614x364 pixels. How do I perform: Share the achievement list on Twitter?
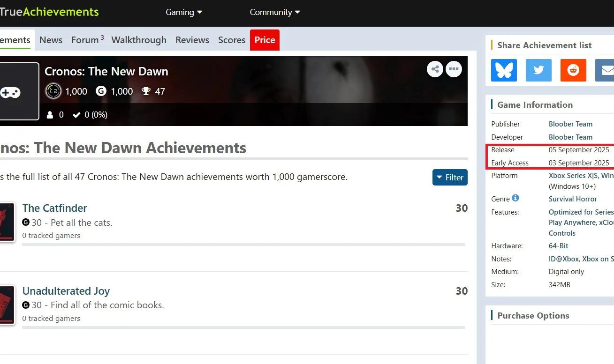click(x=538, y=70)
